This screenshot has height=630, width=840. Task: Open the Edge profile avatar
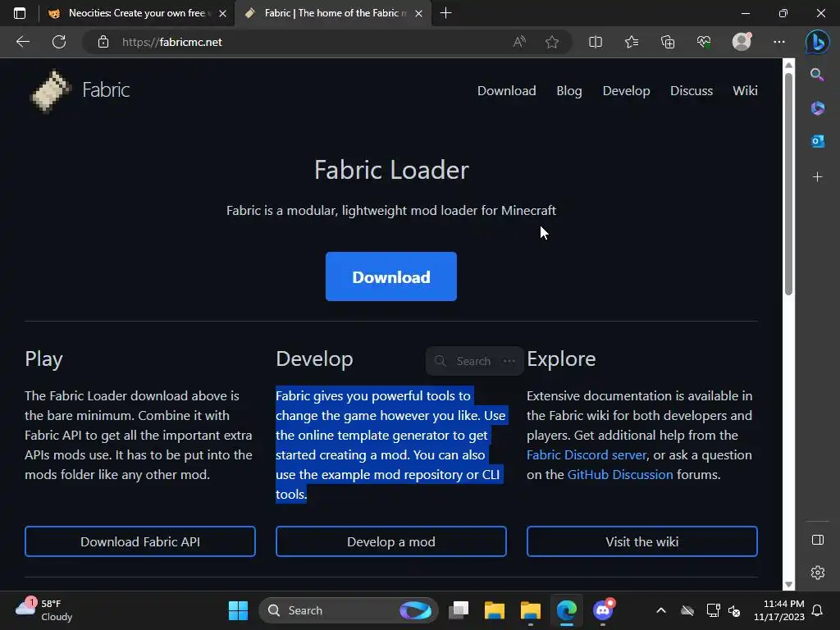tap(742, 42)
